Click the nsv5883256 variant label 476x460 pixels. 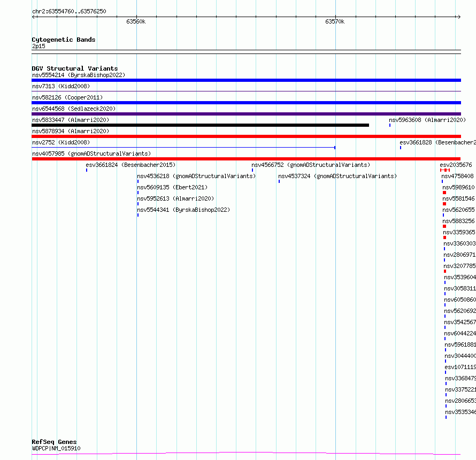(x=458, y=221)
